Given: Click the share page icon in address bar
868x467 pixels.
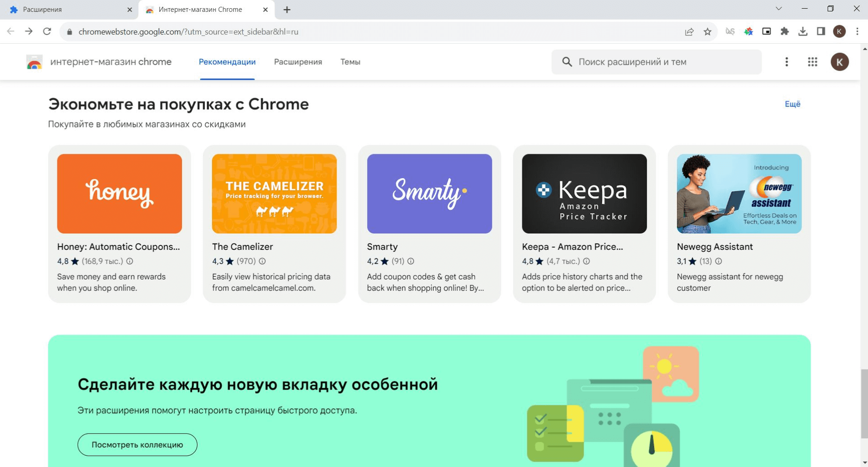Looking at the screenshot, I should [689, 31].
